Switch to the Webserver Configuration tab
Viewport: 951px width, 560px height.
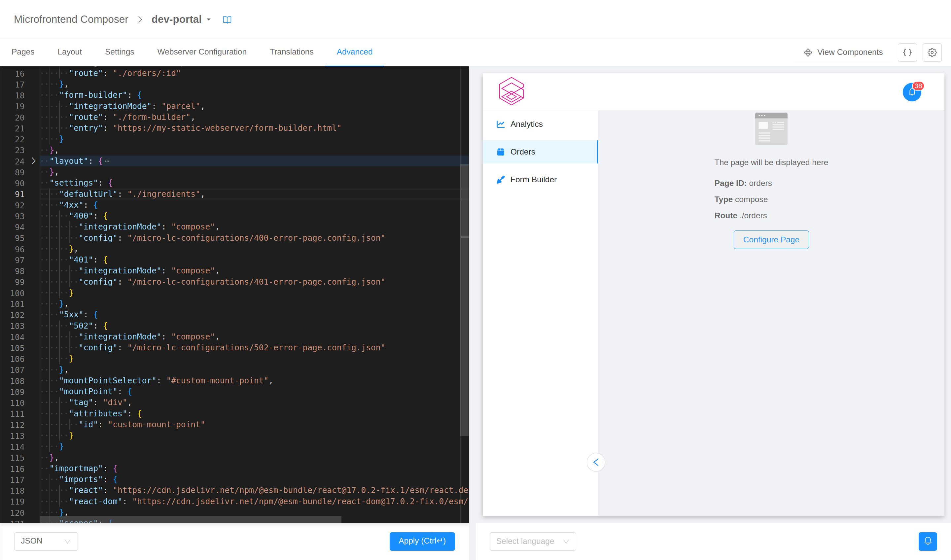201,52
